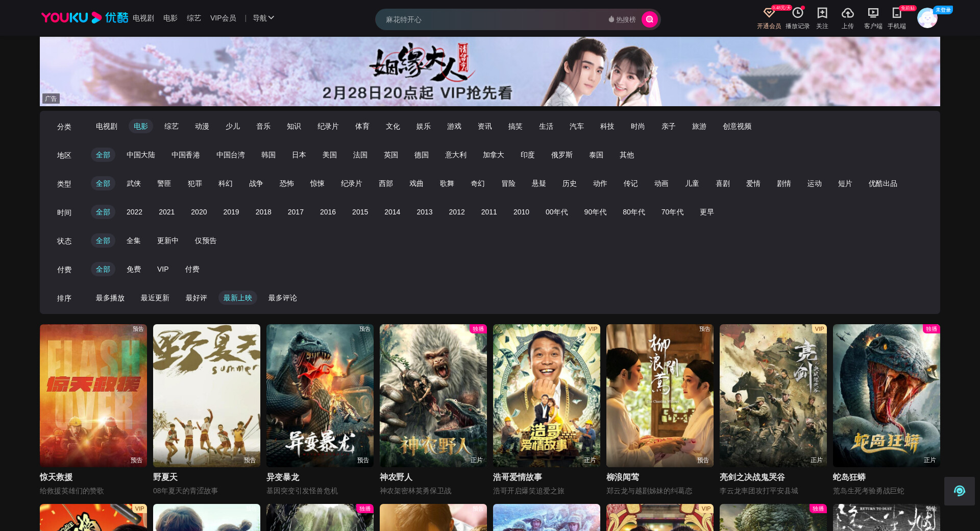Open the customer service floating icon
The image size is (980, 531).
(959, 491)
